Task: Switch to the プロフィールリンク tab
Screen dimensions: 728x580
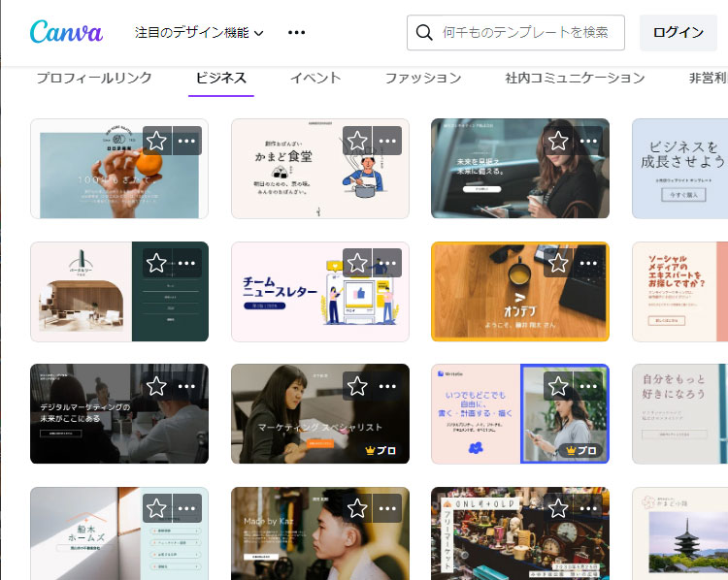Action: point(94,78)
